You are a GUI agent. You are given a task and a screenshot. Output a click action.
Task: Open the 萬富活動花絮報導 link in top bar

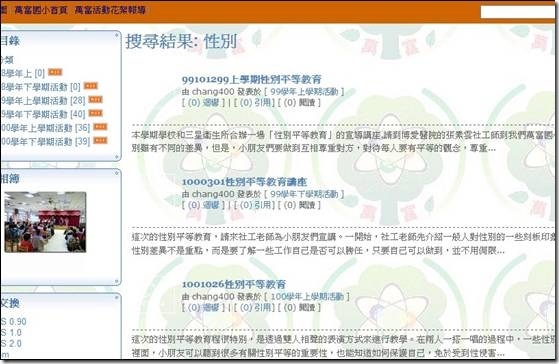pyautogui.click(x=110, y=10)
